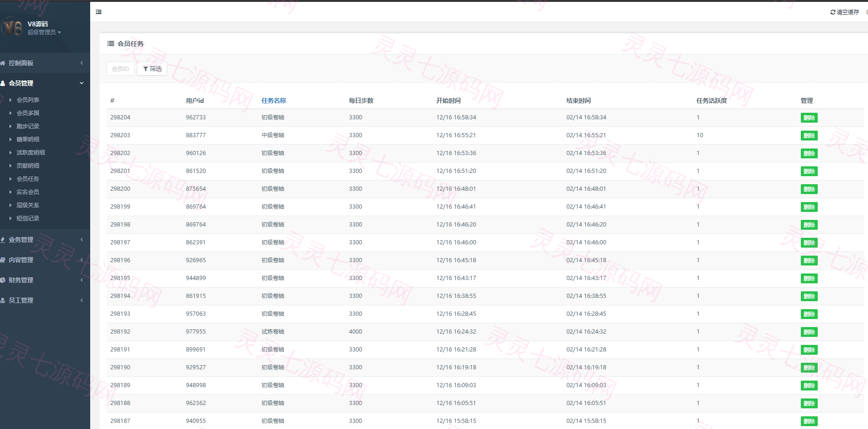Open the 超级管理员 user dropdown
This screenshot has width=868, height=429.
coord(44,32)
